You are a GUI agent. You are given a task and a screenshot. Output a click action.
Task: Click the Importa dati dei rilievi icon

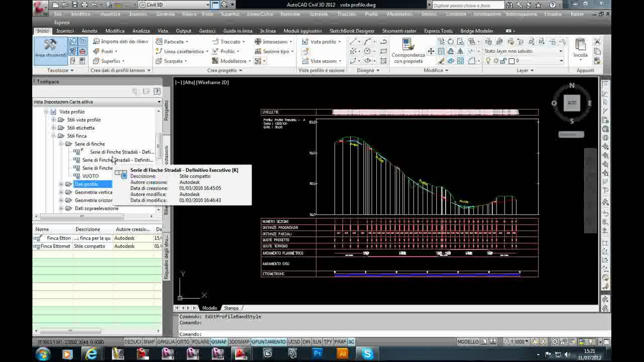(x=96, y=42)
